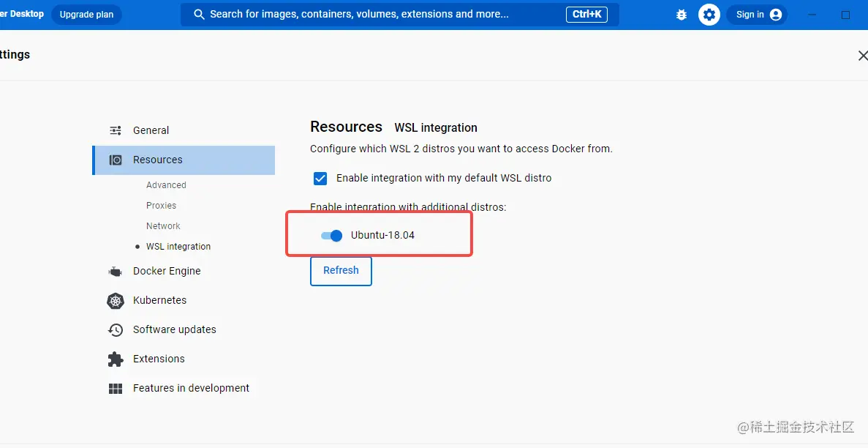The height and width of the screenshot is (448, 868).
Task: Click the magnifier icon in the search bar
Action: click(200, 15)
